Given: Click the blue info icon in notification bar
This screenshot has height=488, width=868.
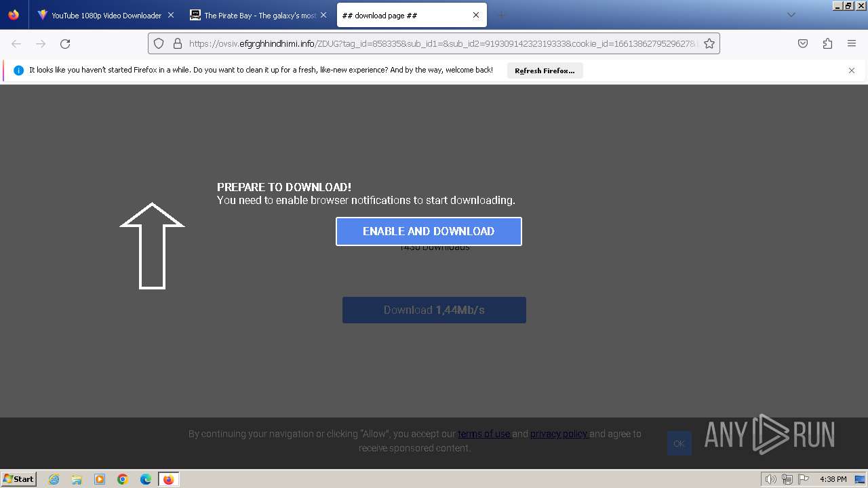Looking at the screenshot, I should (19, 70).
